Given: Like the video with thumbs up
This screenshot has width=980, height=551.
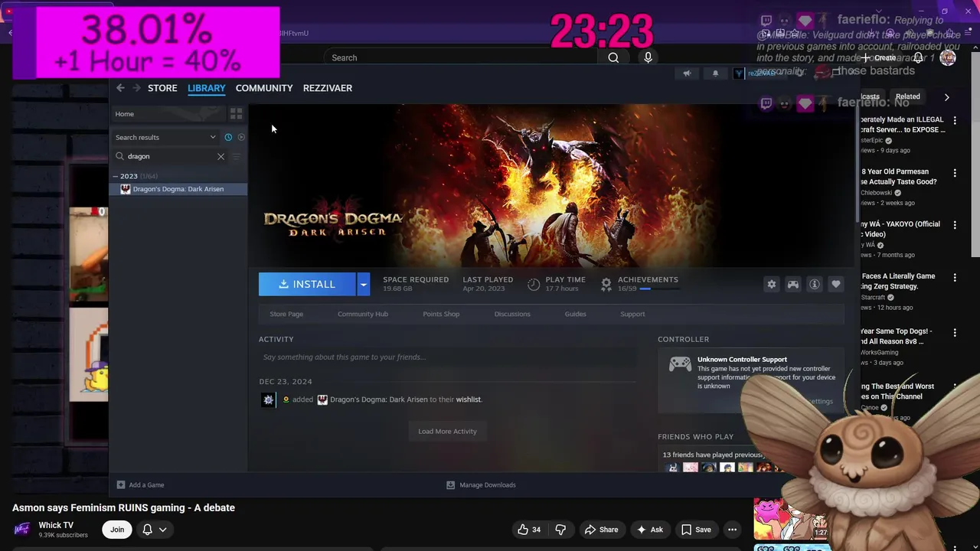Looking at the screenshot, I should tap(529, 530).
